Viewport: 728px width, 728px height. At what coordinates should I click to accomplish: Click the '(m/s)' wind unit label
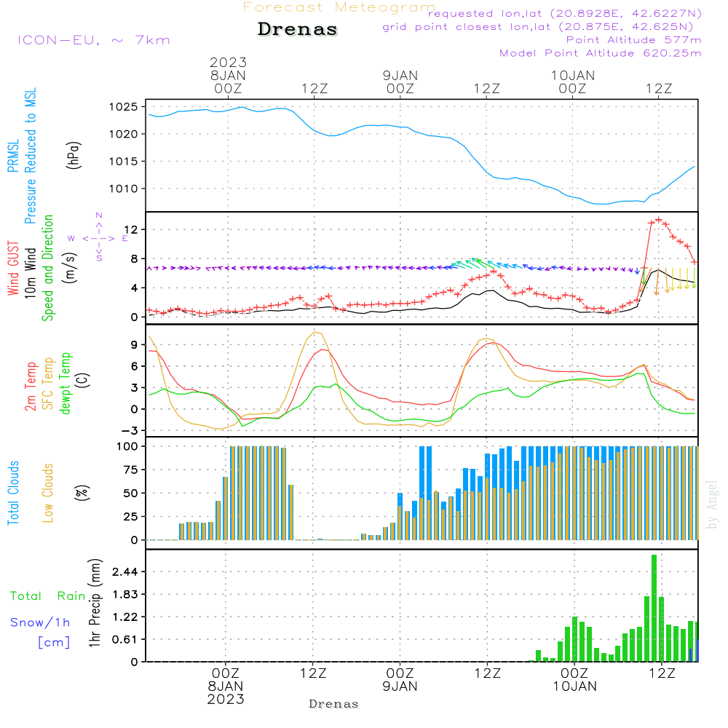point(70,268)
